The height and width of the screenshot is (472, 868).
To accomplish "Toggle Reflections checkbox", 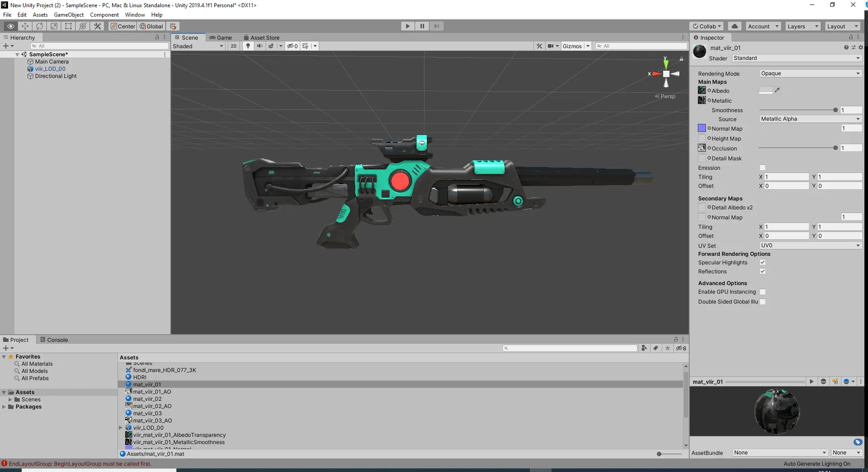I will 763,271.
